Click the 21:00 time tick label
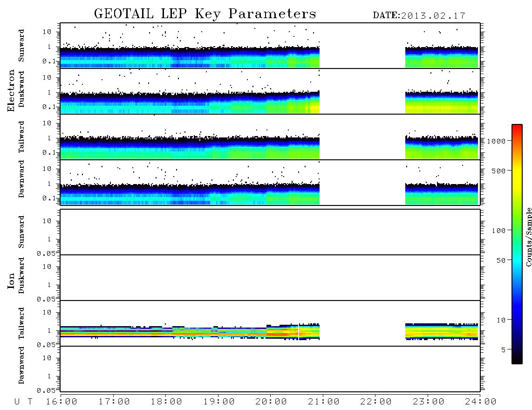This screenshot has height=410, width=532. 324,402
